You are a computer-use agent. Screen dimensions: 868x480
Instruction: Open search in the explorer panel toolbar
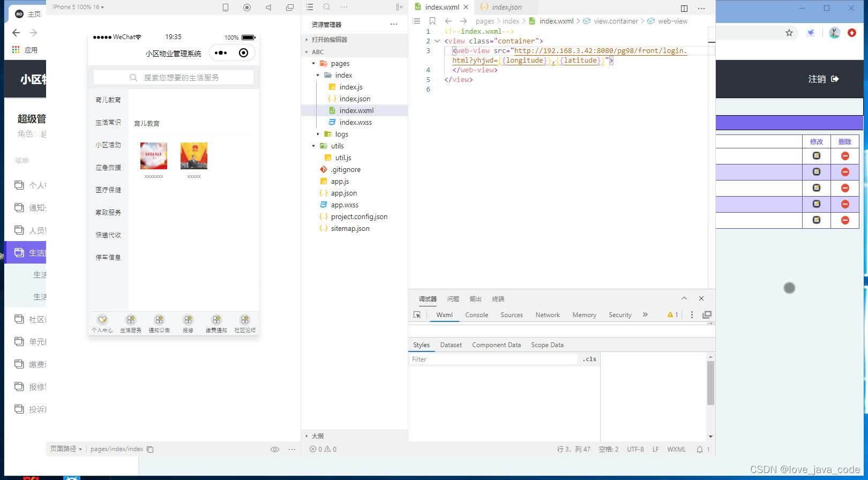click(327, 7)
